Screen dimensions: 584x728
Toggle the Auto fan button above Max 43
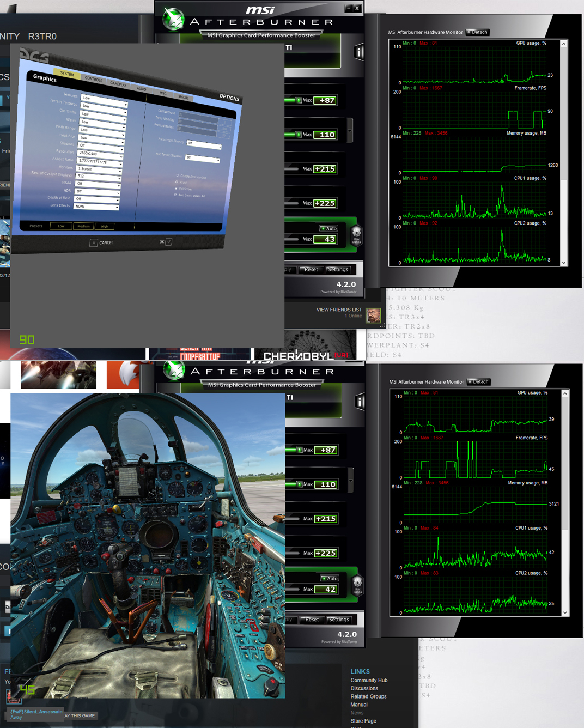tap(328, 228)
